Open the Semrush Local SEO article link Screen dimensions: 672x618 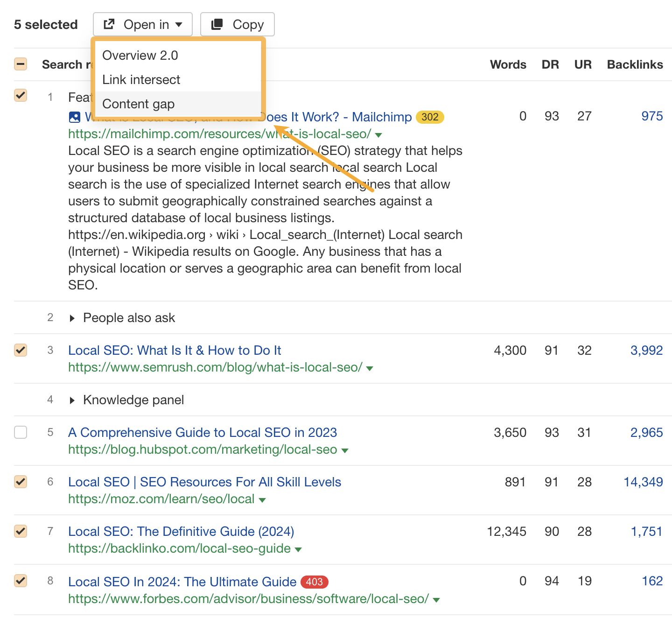[x=175, y=350]
